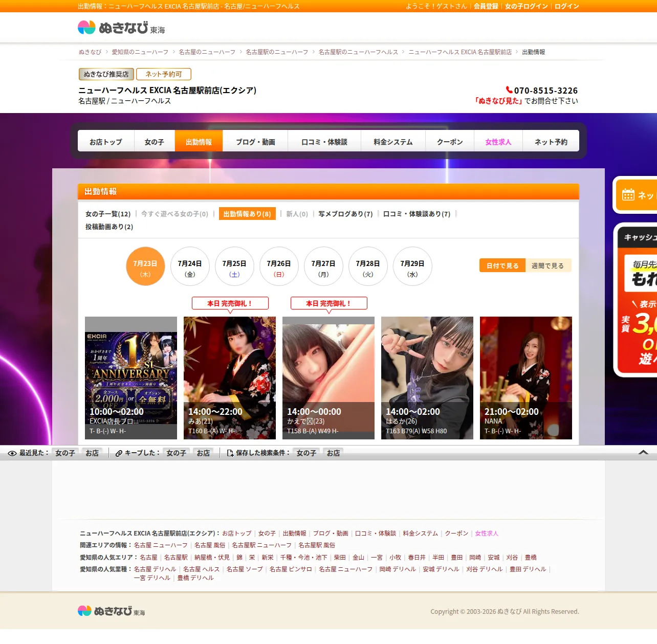Click the red phone icon beside 070-8515-3226

click(509, 90)
